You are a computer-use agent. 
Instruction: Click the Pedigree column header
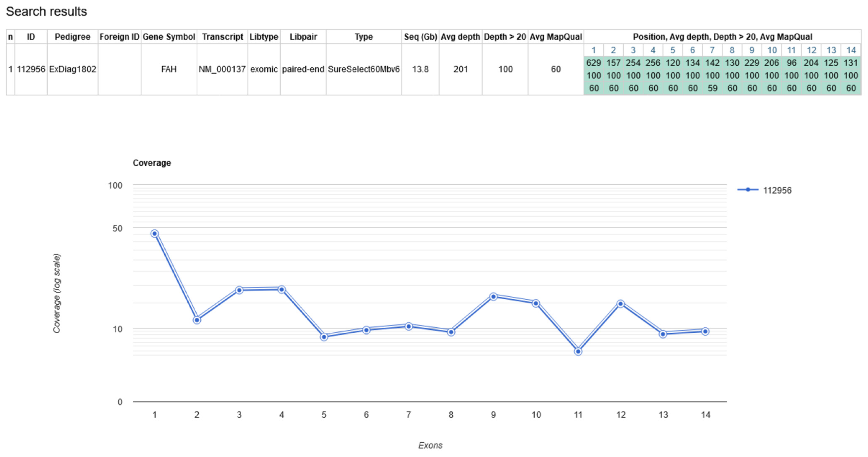click(72, 37)
